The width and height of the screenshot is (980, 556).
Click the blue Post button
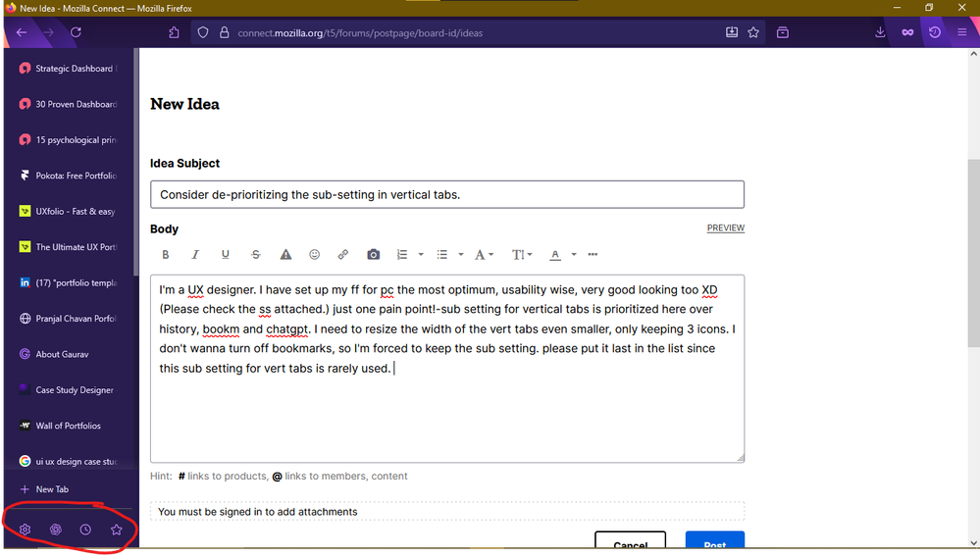714,543
